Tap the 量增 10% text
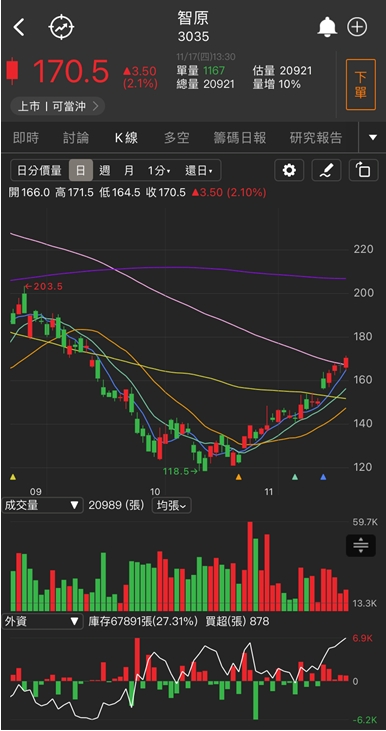The height and width of the screenshot is (731, 386). coord(276,84)
